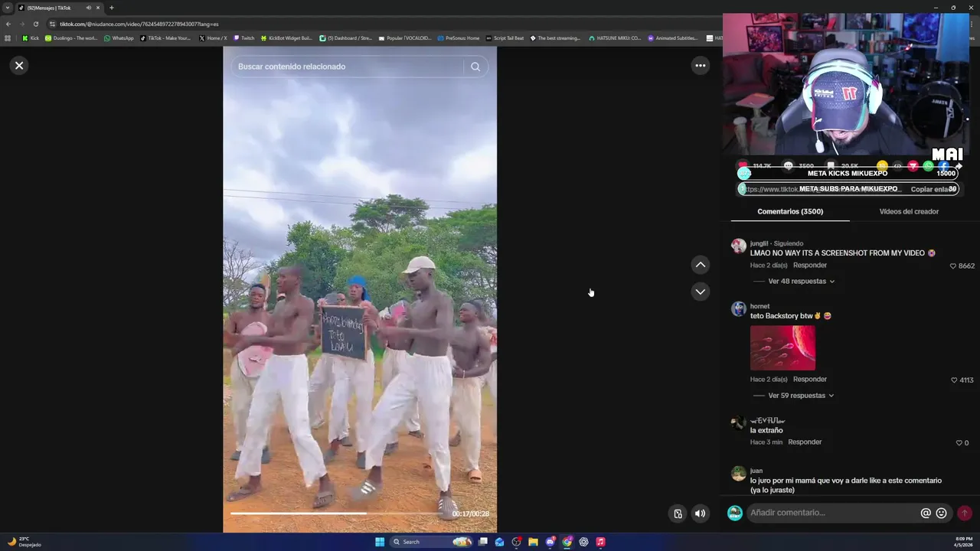This screenshot has width=980, height=551.
Task: Close the TikTok video viewer
Action: tap(19, 66)
